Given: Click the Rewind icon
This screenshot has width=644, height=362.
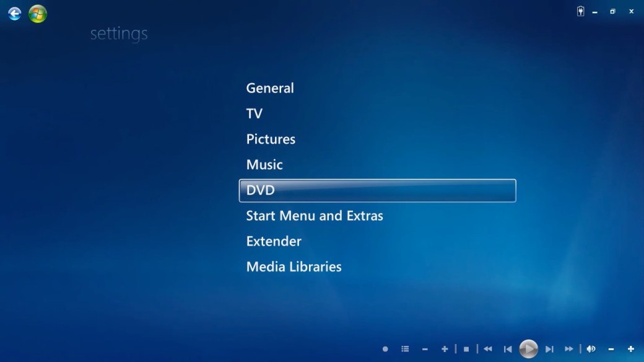Looking at the screenshot, I should pyautogui.click(x=488, y=349).
